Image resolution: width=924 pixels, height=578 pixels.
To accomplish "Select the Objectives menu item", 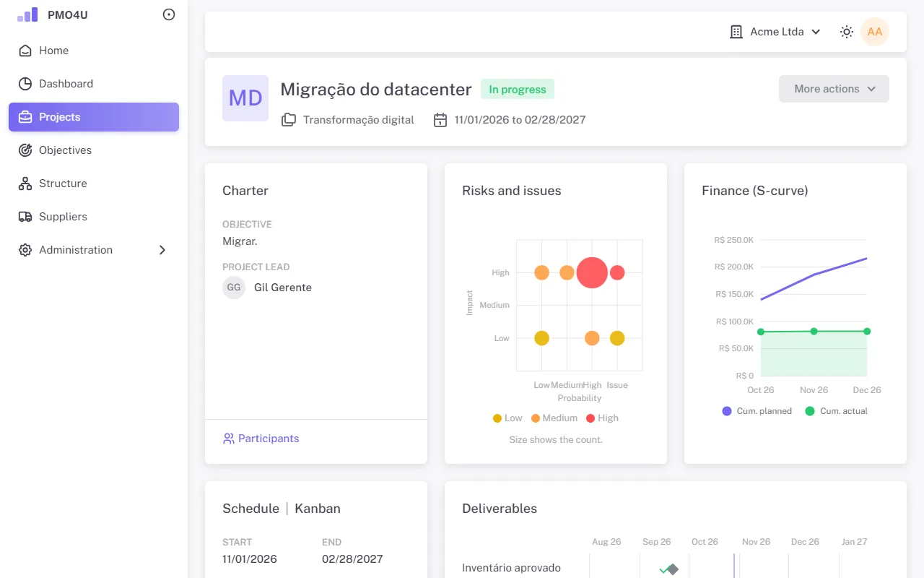I will [94, 150].
